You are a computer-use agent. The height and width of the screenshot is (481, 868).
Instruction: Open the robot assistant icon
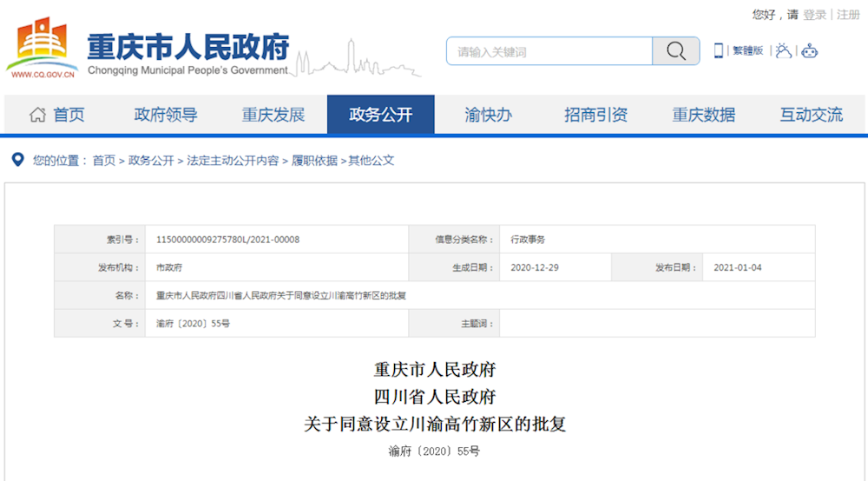[x=810, y=51]
